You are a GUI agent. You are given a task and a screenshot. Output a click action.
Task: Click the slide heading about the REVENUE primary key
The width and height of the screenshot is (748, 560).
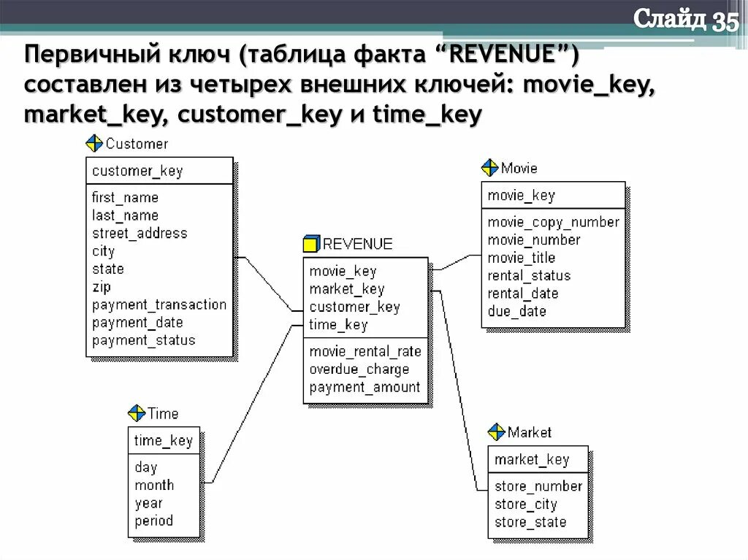pyautogui.click(x=339, y=84)
